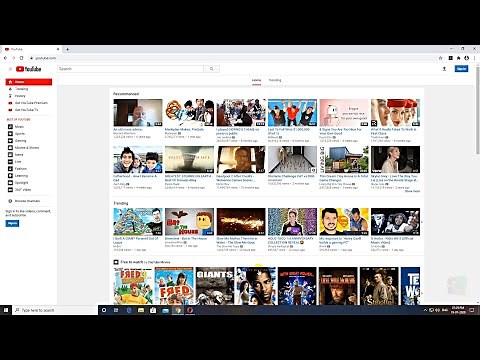The height and width of the screenshot is (360, 480).
Task: Open the YouTube hamburger guide menu
Action: tap(10, 69)
